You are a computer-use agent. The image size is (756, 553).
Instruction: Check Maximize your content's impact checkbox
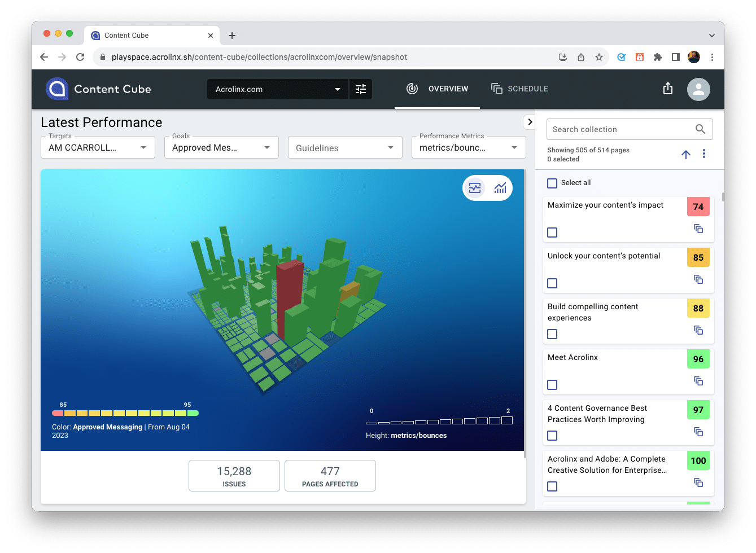click(552, 232)
